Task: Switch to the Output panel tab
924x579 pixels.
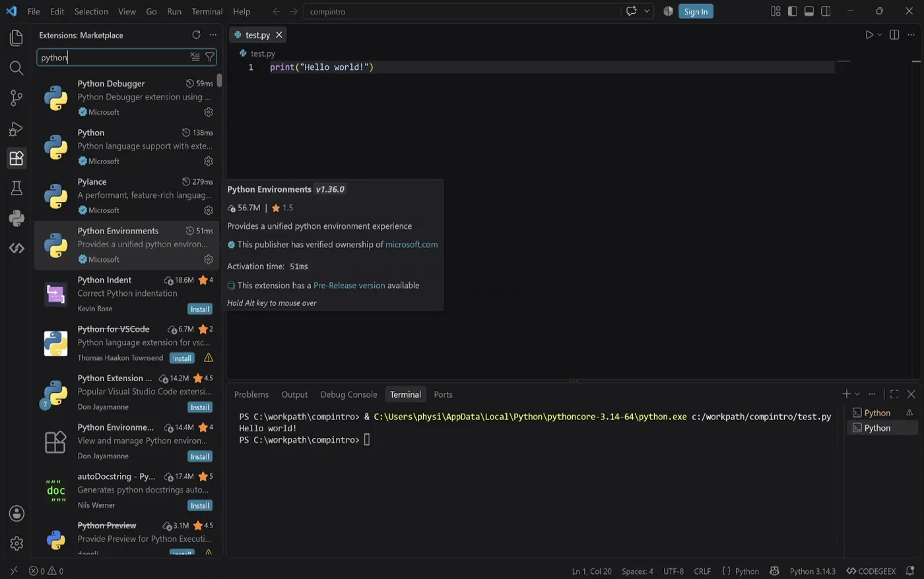Action: click(294, 394)
